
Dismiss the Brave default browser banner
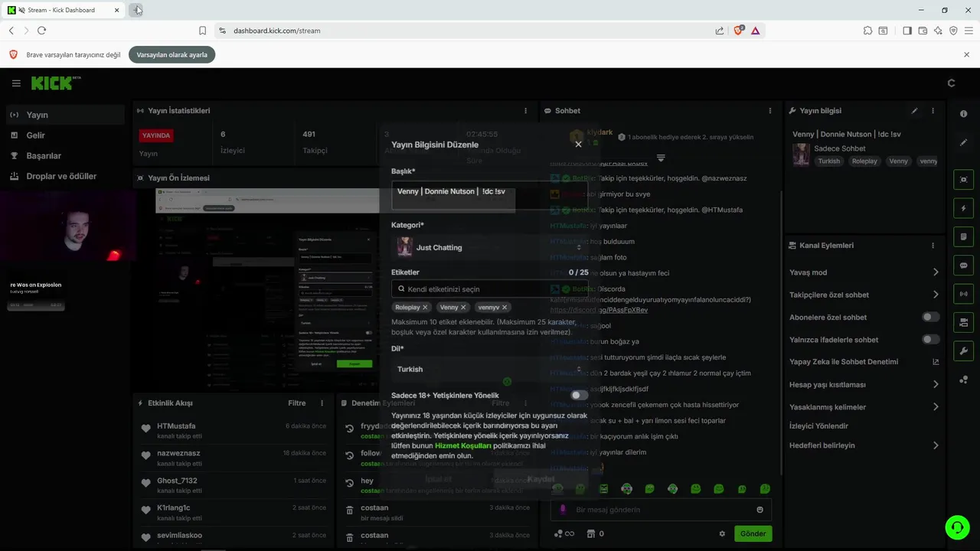(966, 55)
